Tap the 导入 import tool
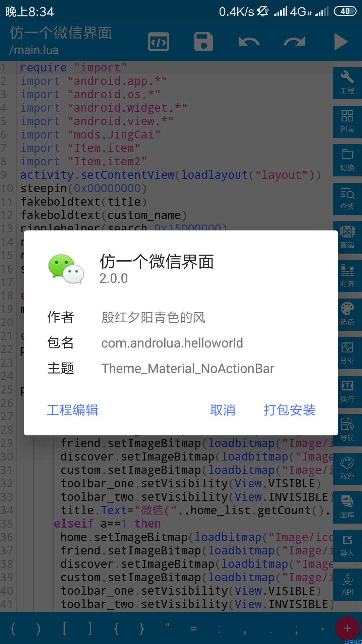The height and width of the screenshot is (644, 362). coord(347,546)
